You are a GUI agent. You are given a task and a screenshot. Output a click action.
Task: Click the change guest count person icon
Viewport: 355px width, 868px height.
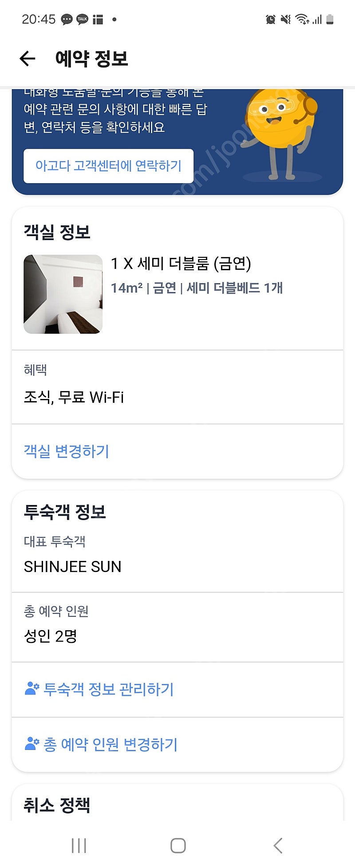[32, 744]
